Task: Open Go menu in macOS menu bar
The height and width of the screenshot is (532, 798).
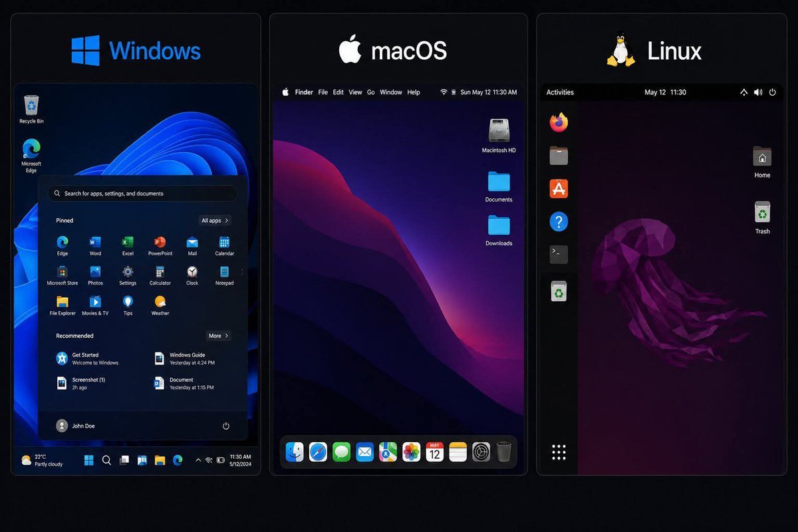Action: pyautogui.click(x=371, y=92)
